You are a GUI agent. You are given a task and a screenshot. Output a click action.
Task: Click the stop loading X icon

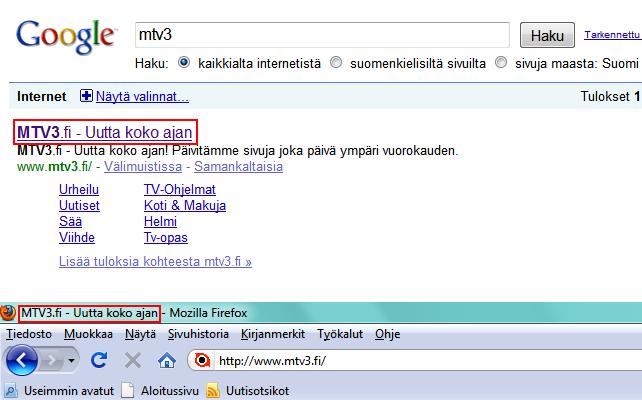pos(133,361)
